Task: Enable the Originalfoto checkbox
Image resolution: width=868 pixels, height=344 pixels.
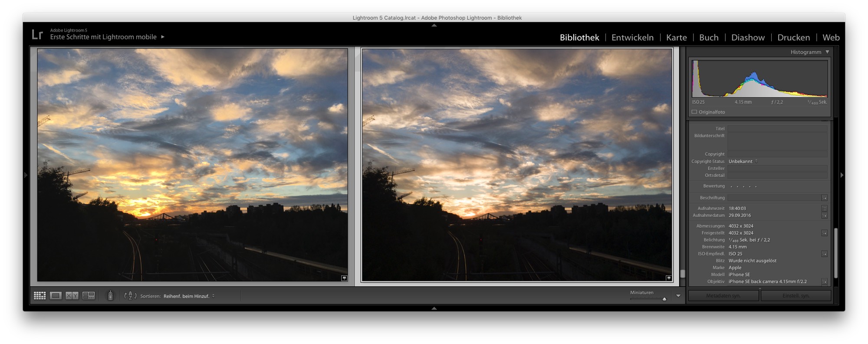Action: click(694, 112)
